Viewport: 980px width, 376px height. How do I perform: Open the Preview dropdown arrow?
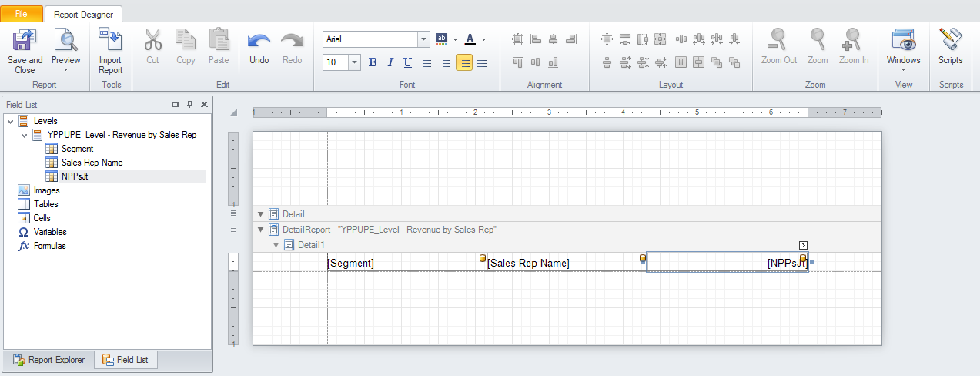click(x=65, y=70)
